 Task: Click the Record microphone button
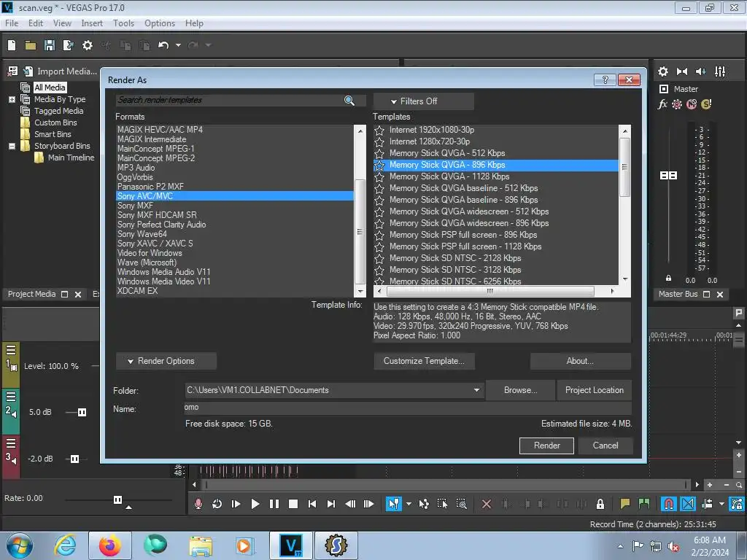pos(198,504)
